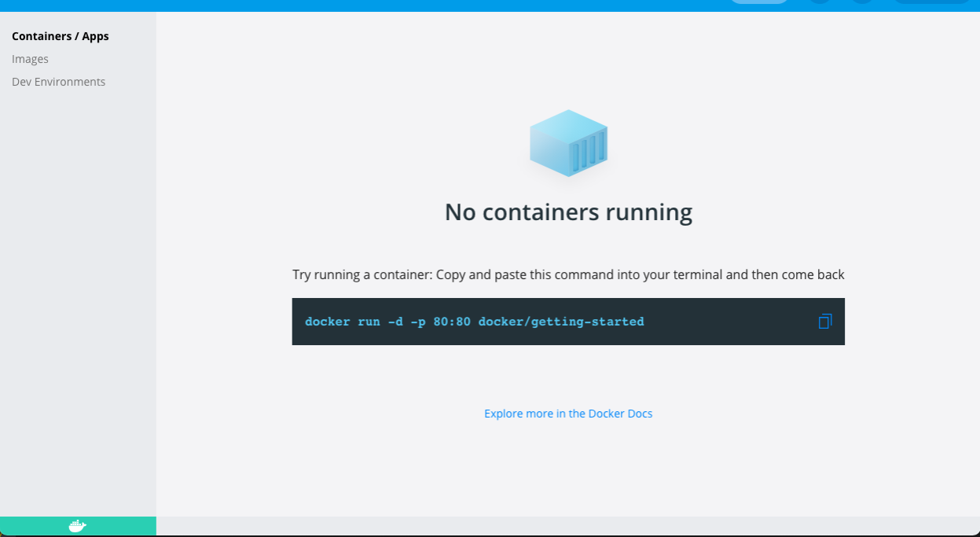This screenshot has height=537, width=980.
Task: Click 'docker/getting-started' image name in command
Action: [x=561, y=322]
